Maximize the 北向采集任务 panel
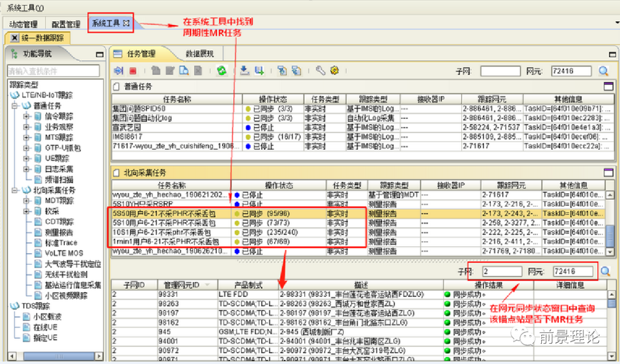Screen dimensions: 620x364 pos(608,172)
